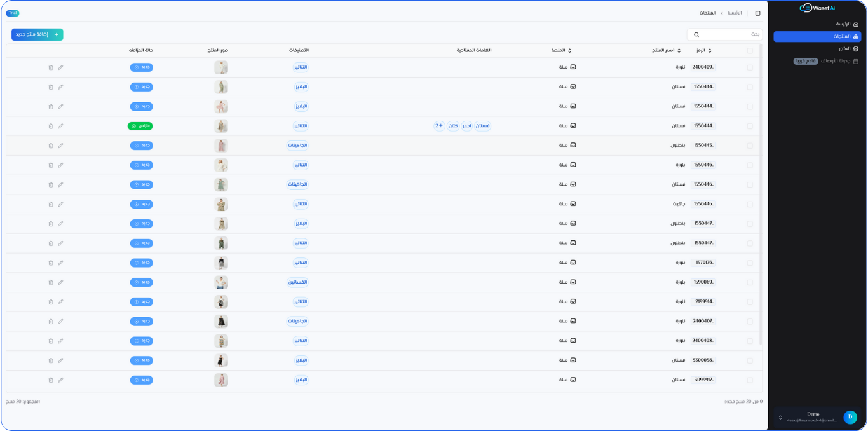Screen dimensions: 868x431
Task: Click the trash delete icon for product 3999917
Action: point(51,380)
